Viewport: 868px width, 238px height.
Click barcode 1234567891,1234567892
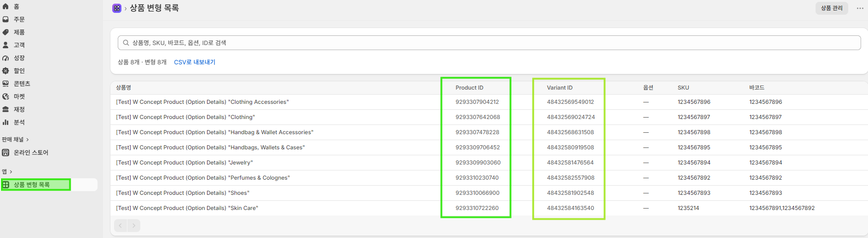782,208
